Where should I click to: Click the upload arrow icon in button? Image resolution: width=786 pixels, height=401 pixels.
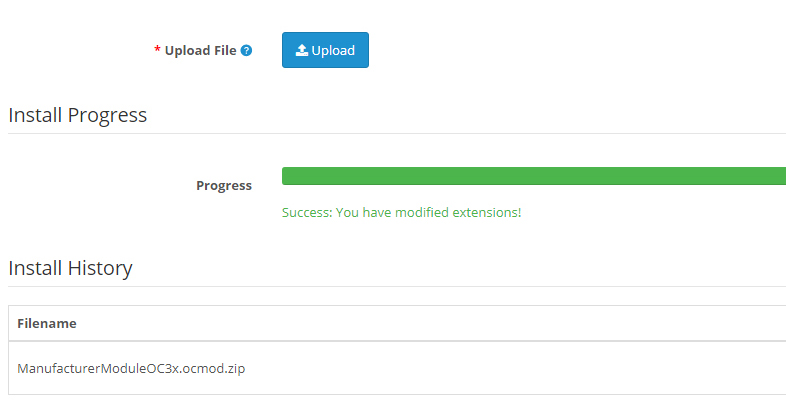tap(301, 50)
